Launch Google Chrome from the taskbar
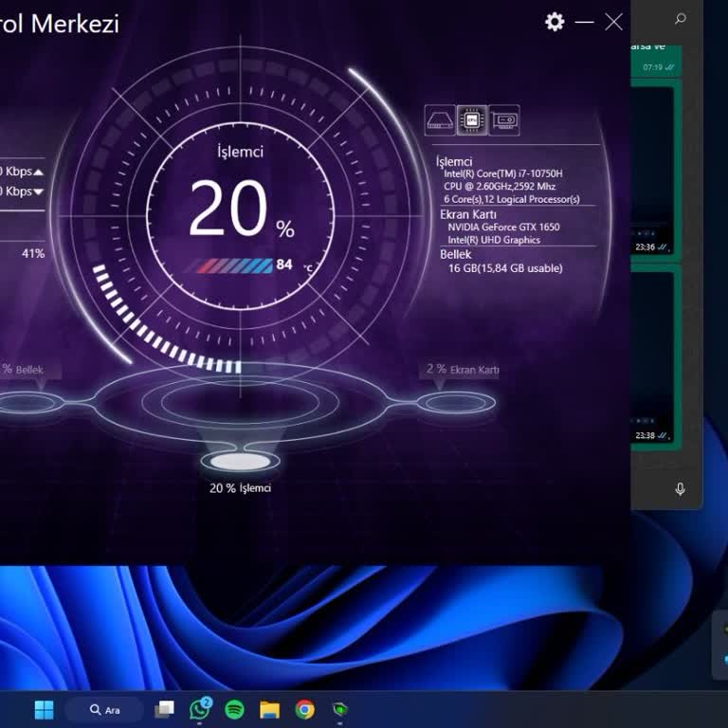This screenshot has height=728, width=728. coord(304,709)
